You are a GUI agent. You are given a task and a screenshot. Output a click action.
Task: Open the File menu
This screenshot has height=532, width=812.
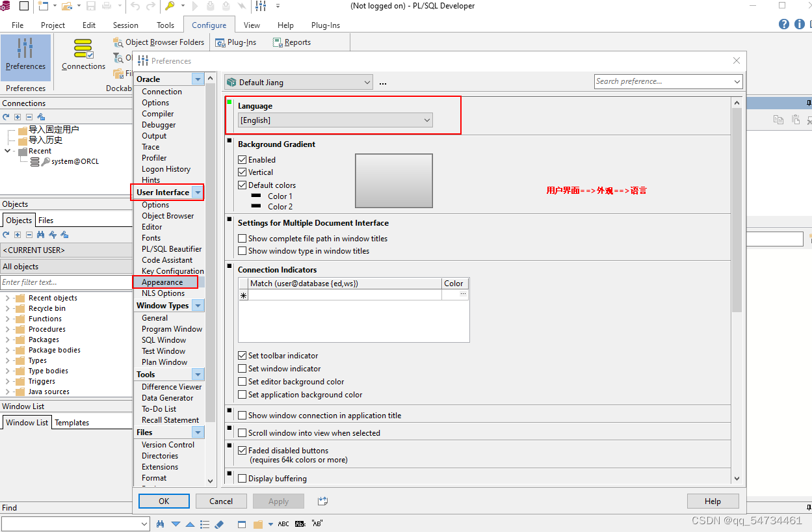[x=18, y=25]
